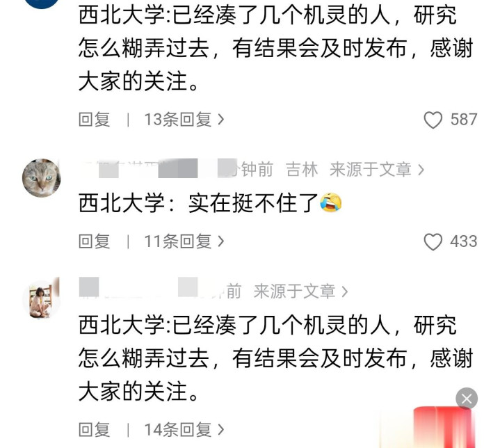Open 来源于文章 link on third comment

pyautogui.click(x=300, y=291)
